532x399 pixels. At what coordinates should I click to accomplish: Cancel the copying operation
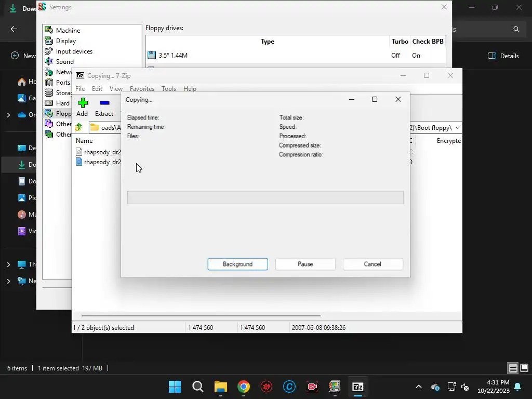pos(373,264)
